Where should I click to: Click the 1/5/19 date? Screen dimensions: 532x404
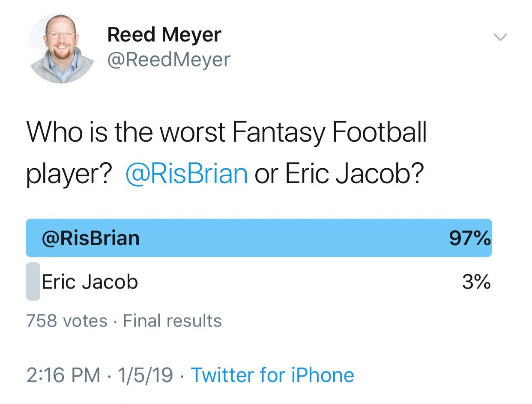[145, 375]
